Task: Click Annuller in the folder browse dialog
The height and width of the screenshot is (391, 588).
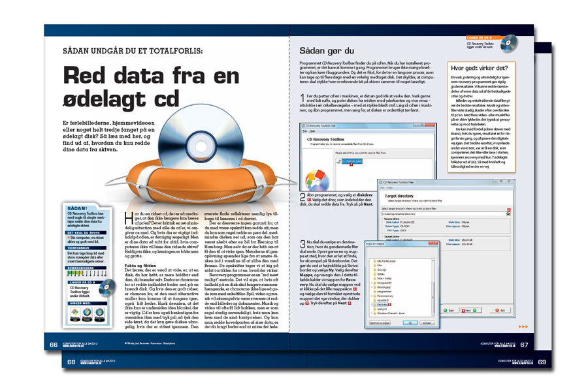Action: pyautogui.click(x=427, y=323)
